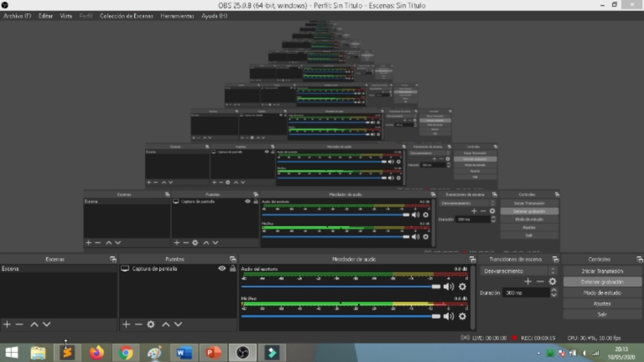
Task: Move the source up in Fuentes
Action: coord(166,324)
